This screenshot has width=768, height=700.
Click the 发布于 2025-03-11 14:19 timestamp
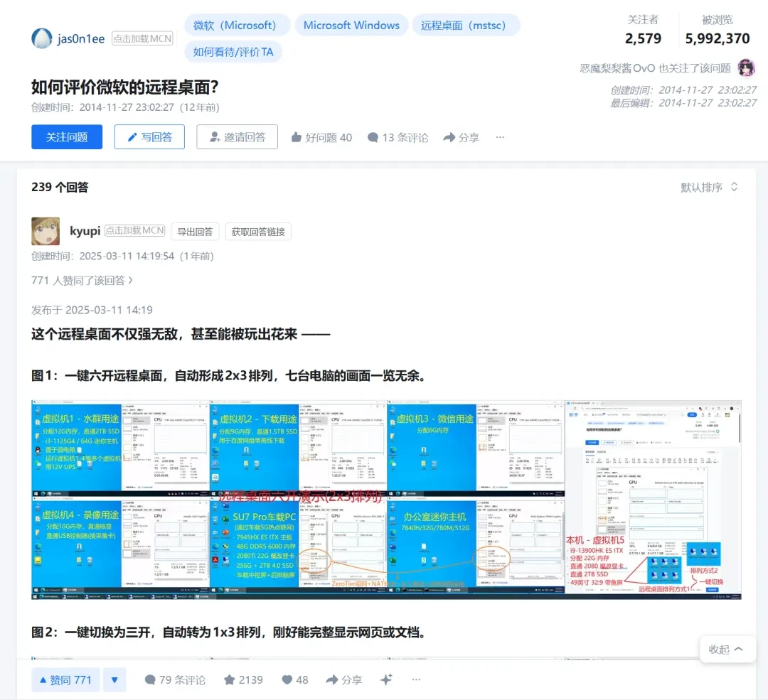tap(92, 310)
